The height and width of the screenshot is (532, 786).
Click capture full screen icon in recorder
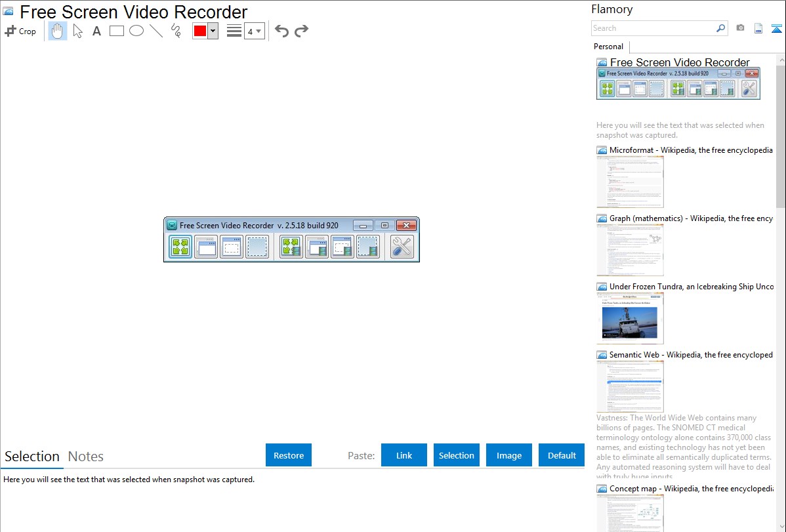(x=180, y=247)
